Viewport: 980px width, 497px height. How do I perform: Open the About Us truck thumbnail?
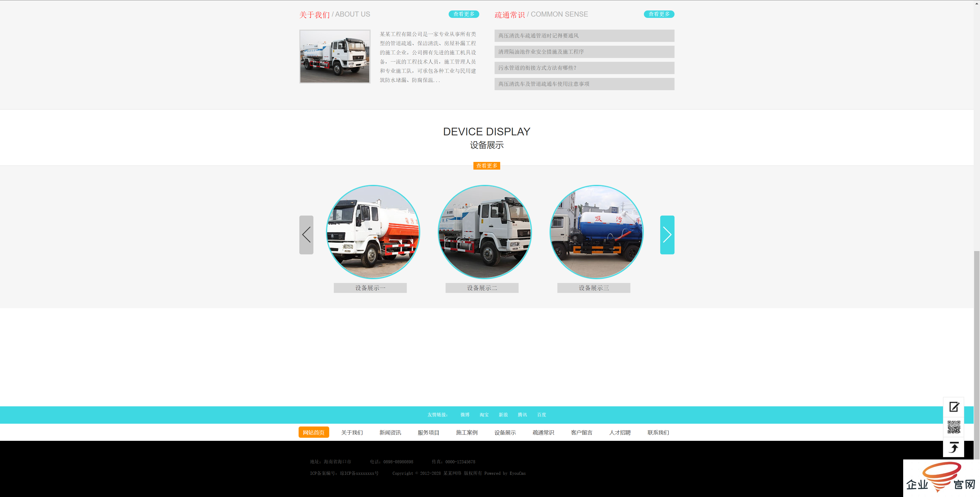335,56
